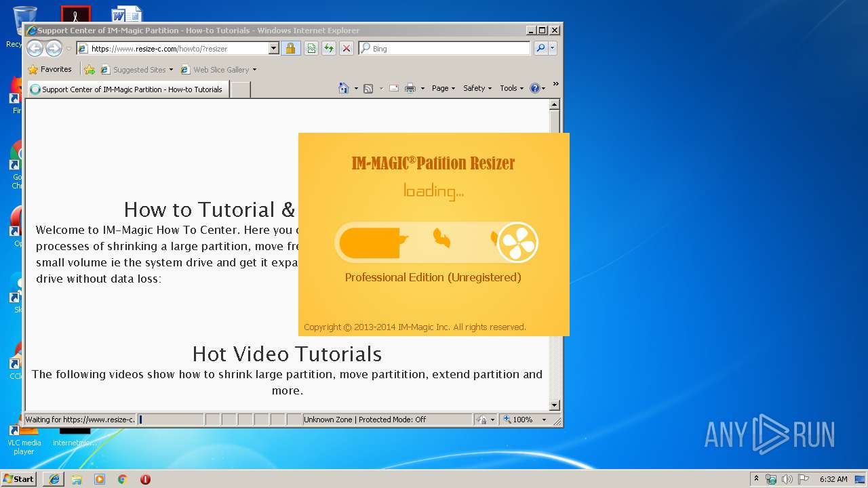Open the Web Slice Gallery link
The image size is (868, 488).
[x=218, y=69]
